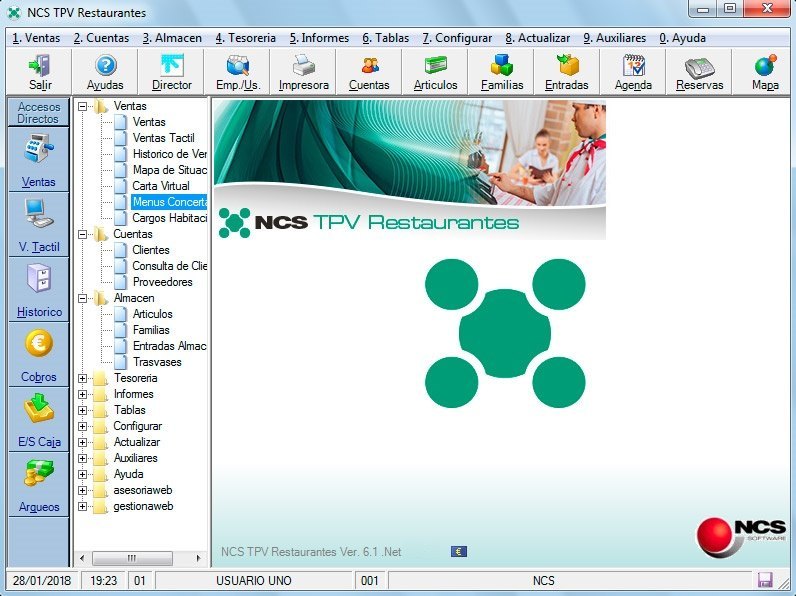The width and height of the screenshot is (796, 596).
Task: Open the Mapa globe icon
Action: pos(765,72)
